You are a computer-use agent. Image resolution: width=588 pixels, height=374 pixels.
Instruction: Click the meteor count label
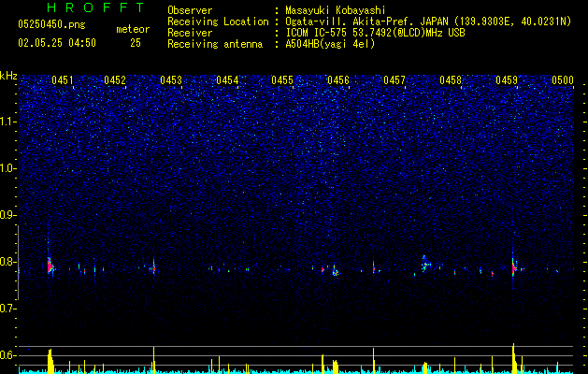point(133,29)
